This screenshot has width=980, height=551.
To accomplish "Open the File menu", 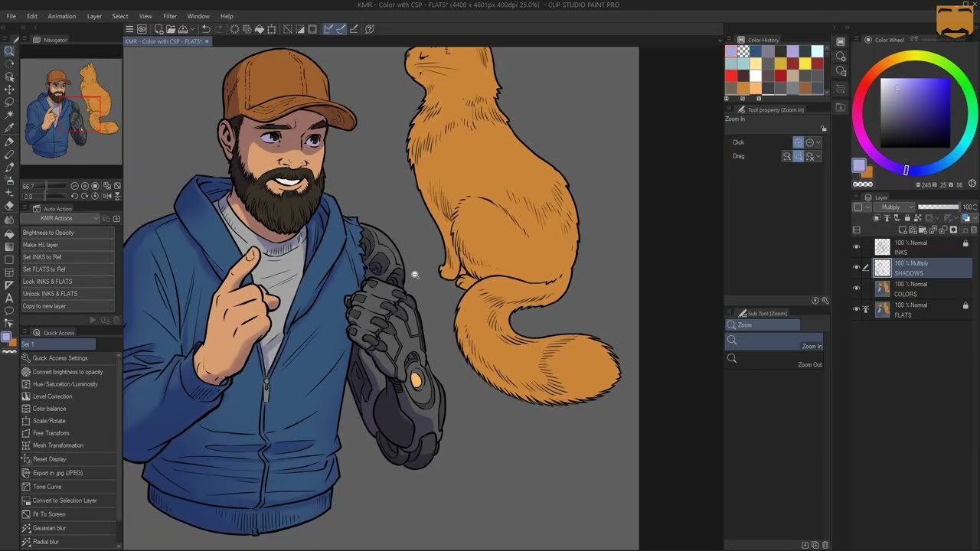I will pyautogui.click(x=11, y=16).
